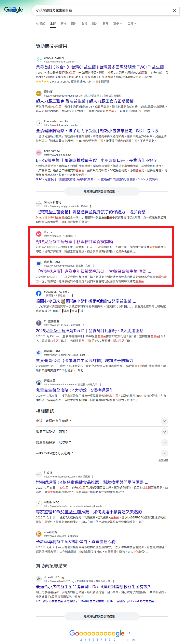Open the three-dot menu beside the Vocus result
180x644 pixels.
point(76,236)
